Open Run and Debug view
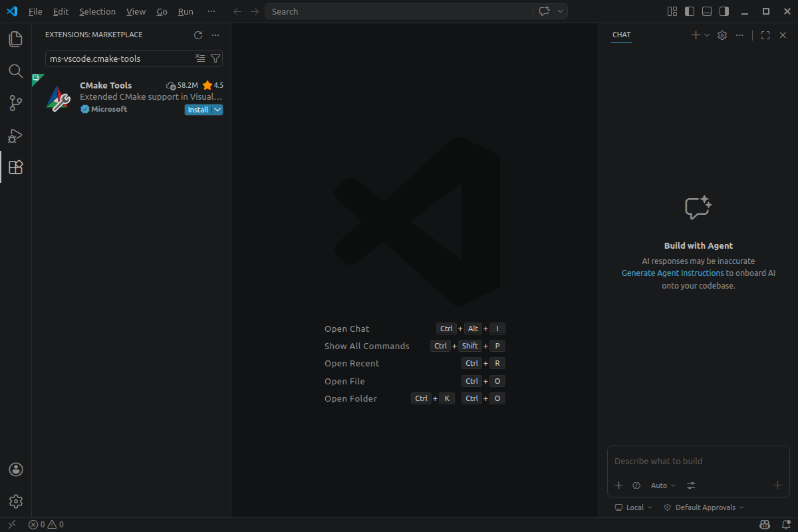 pyautogui.click(x=16, y=135)
